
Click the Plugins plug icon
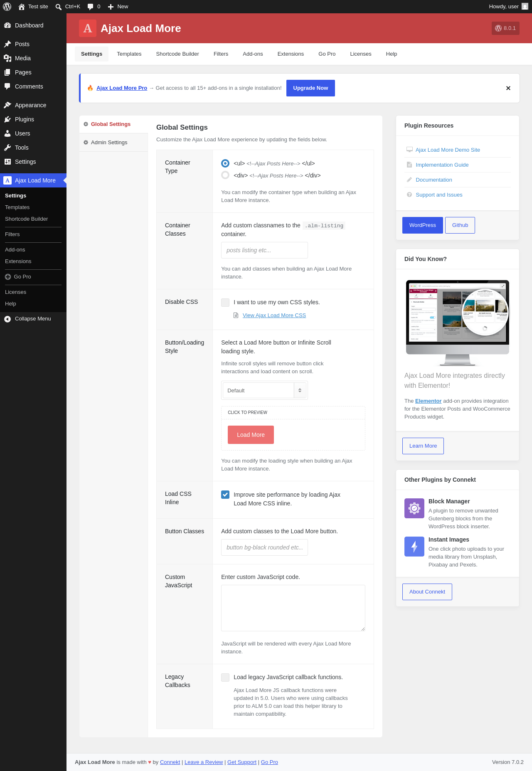7,119
